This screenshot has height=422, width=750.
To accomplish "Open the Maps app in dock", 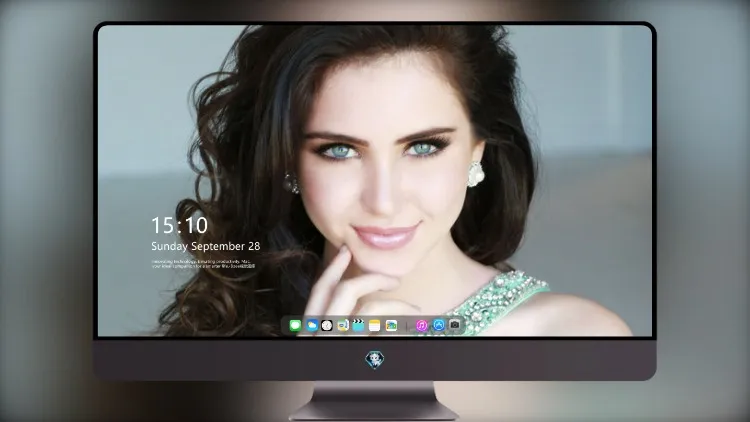I will click(343, 325).
